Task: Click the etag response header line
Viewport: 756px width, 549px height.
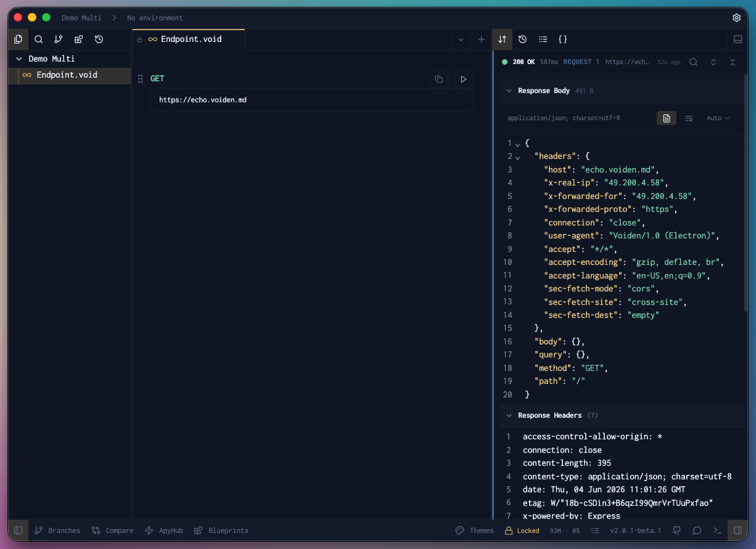Action: [618, 503]
